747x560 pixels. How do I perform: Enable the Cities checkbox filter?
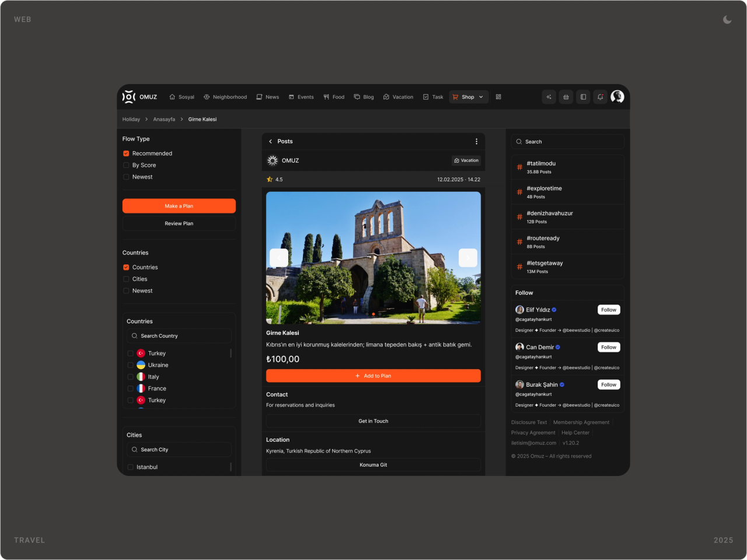pos(126,279)
